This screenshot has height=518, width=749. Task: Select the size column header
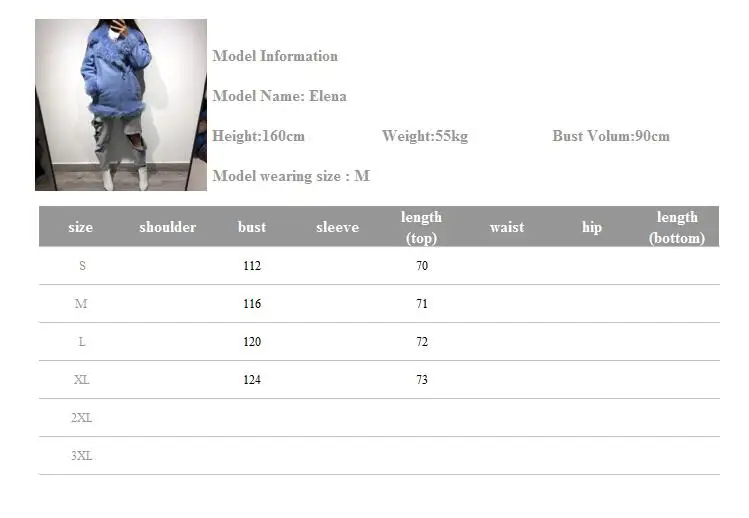(80, 227)
